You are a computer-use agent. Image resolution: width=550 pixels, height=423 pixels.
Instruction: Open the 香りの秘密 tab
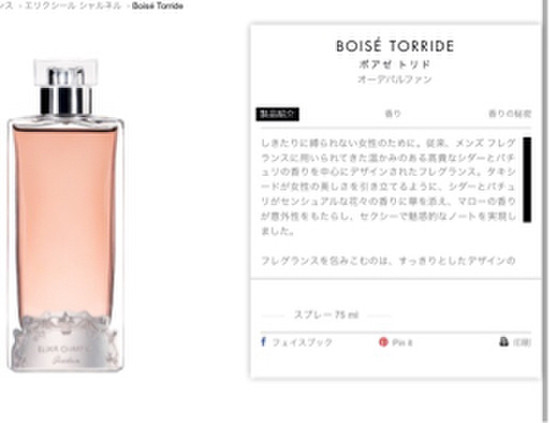pyautogui.click(x=510, y=114)
